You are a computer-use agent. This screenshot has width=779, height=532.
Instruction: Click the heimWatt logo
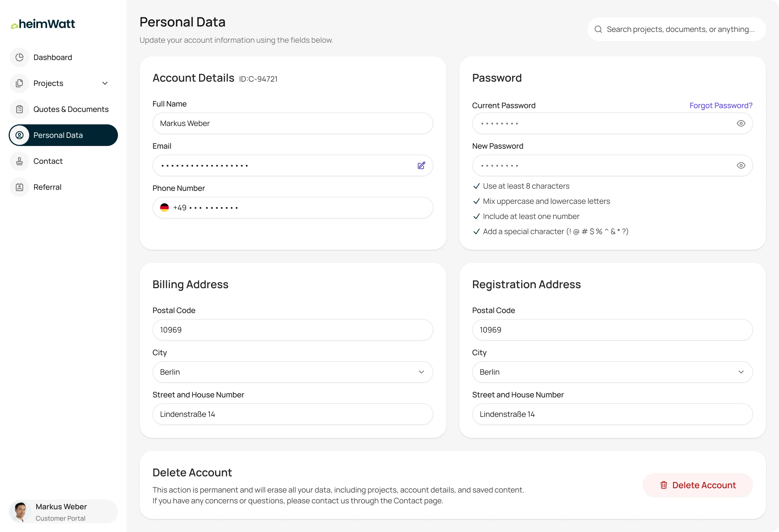click(43, 24)
